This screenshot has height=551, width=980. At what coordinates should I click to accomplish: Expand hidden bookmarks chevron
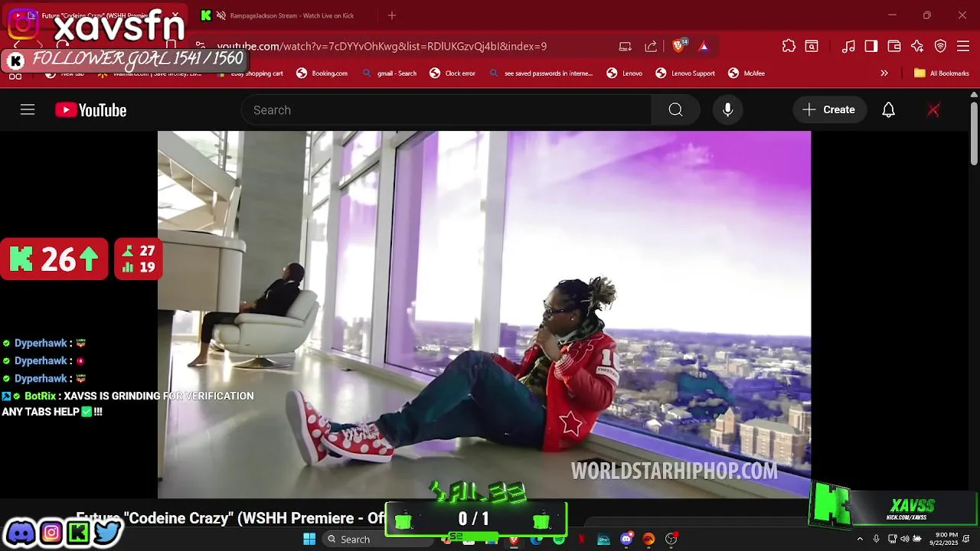[x=884, y=73]
